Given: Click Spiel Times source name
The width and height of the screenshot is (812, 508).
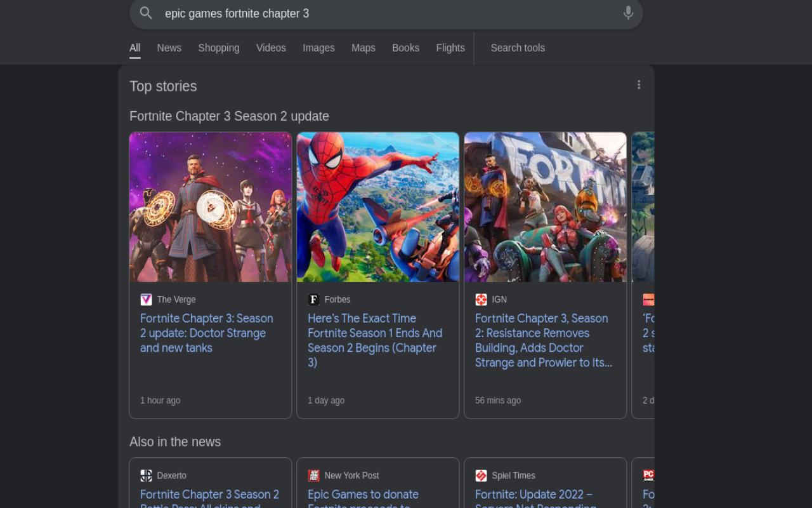Looking at the screenshot, I should coord(514,475).
